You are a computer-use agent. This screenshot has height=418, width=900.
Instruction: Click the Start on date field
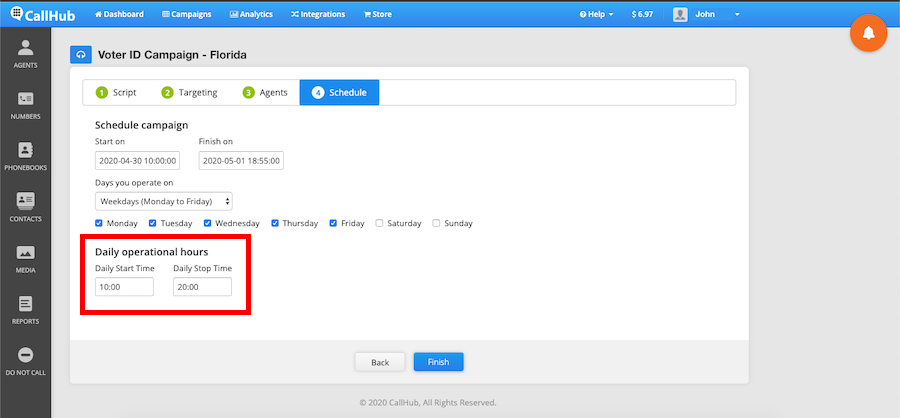[138, 161]
